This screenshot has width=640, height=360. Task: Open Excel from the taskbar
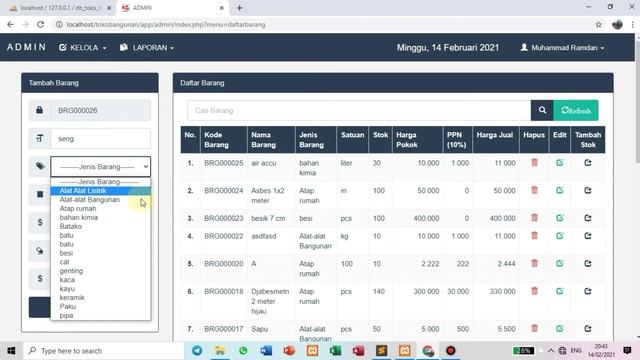(x=336, y=351)
